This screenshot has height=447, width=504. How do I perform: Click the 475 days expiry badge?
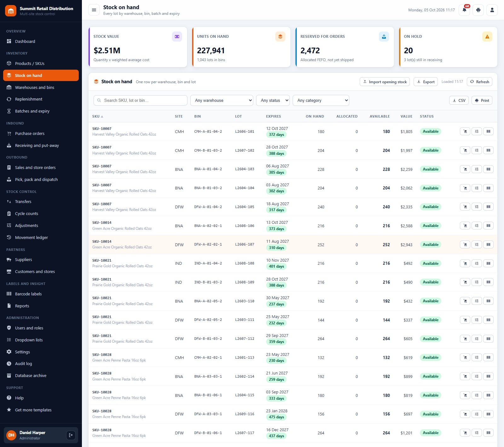276,417
